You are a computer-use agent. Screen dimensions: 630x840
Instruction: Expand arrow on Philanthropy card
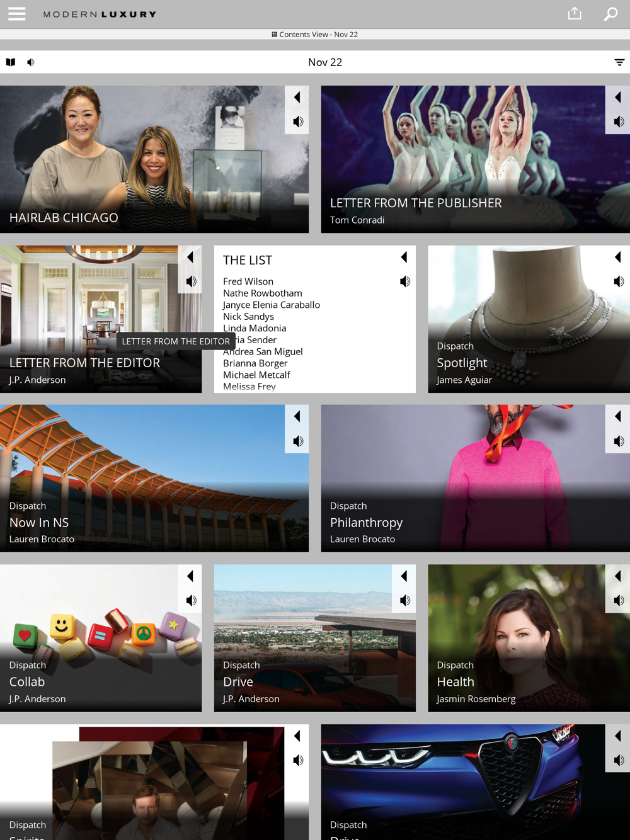[618, 416]
